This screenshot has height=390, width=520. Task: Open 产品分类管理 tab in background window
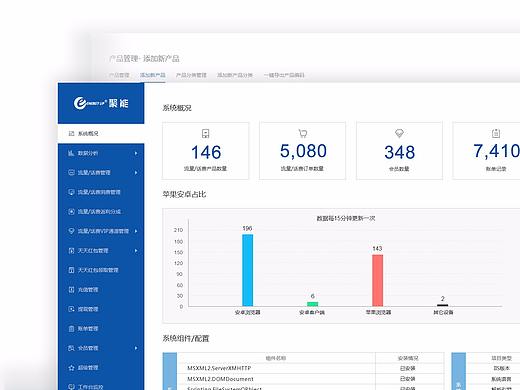191,75
